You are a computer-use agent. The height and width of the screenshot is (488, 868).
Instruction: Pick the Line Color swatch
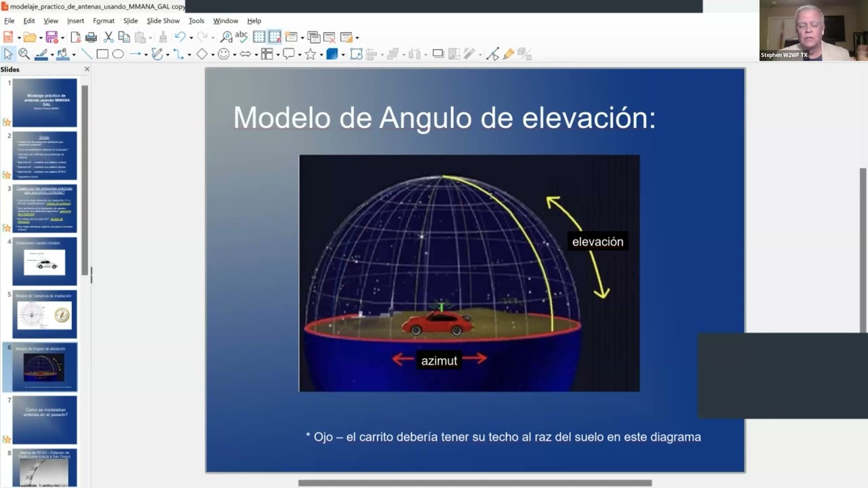point(41,54)
